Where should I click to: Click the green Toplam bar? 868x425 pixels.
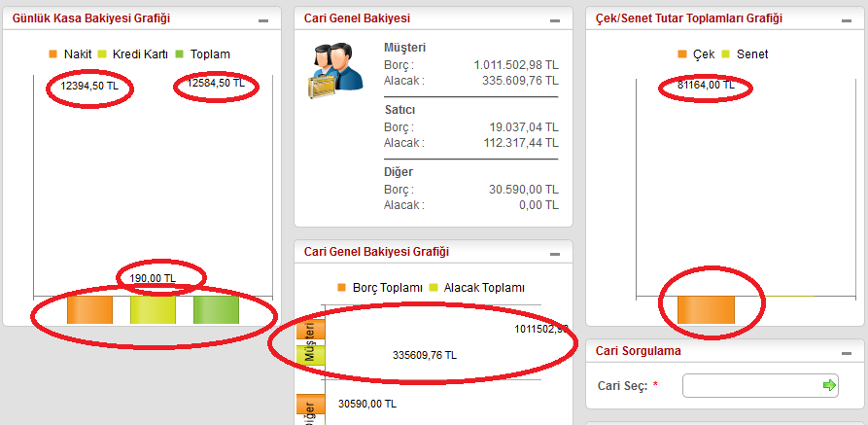tap(216, 309)
